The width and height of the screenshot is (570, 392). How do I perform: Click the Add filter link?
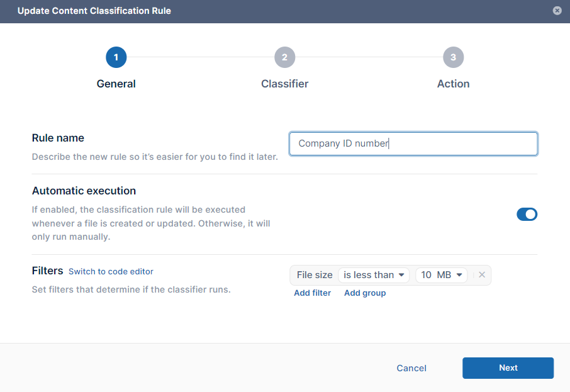(x=312, y=293)
